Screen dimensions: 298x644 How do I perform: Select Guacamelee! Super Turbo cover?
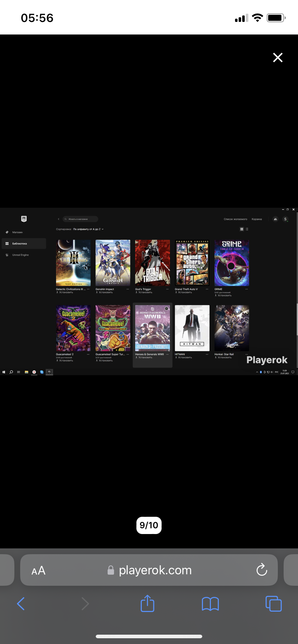point(113,328)
